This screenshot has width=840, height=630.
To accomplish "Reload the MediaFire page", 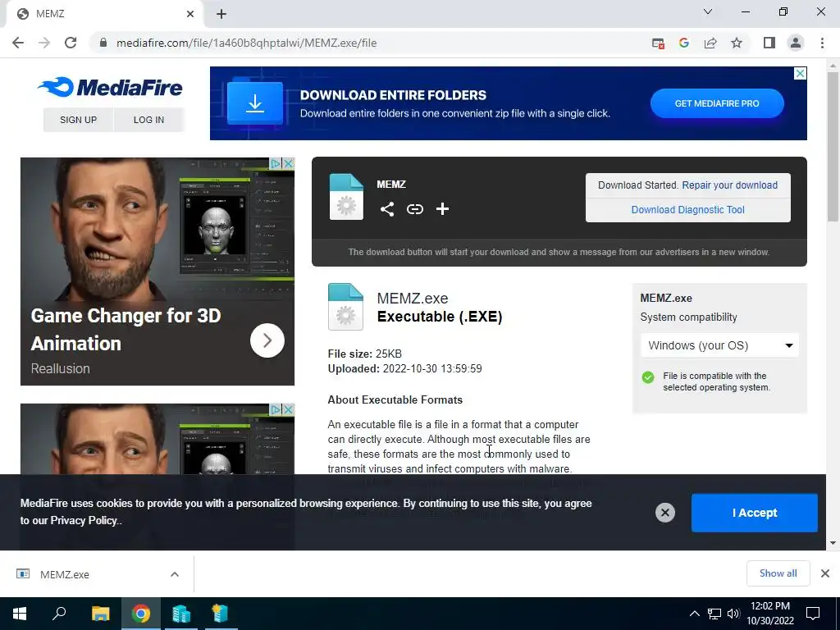I will pyautogui.click(x=71, y=43).
